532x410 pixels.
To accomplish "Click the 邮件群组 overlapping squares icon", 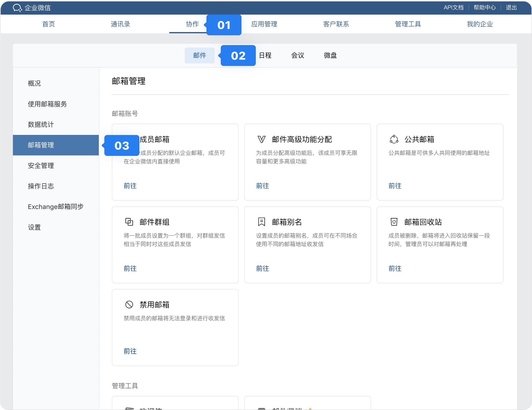I will click(x=129, y=222).
